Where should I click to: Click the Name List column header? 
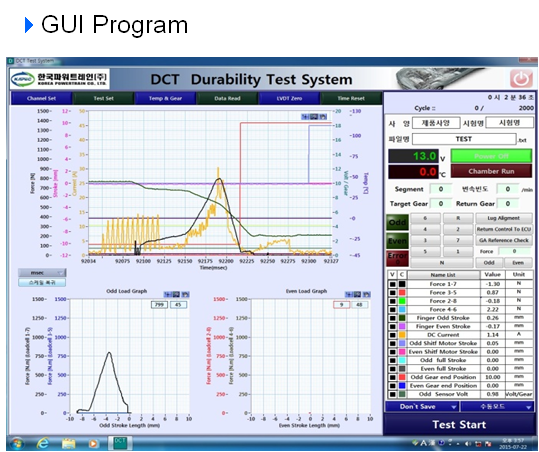point(443,275)
